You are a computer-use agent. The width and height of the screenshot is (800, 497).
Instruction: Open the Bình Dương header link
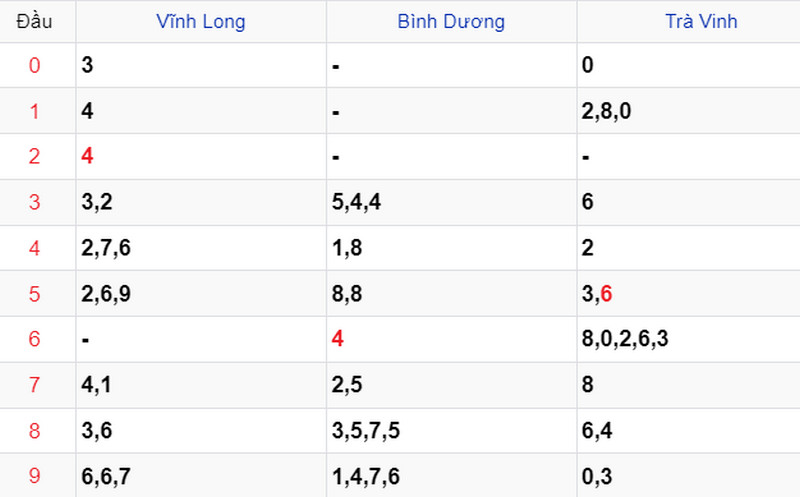[x=451, y=21]
